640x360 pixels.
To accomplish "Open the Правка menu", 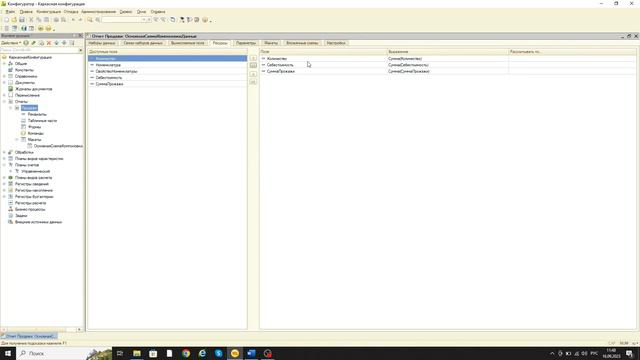I will pos(26,12).
